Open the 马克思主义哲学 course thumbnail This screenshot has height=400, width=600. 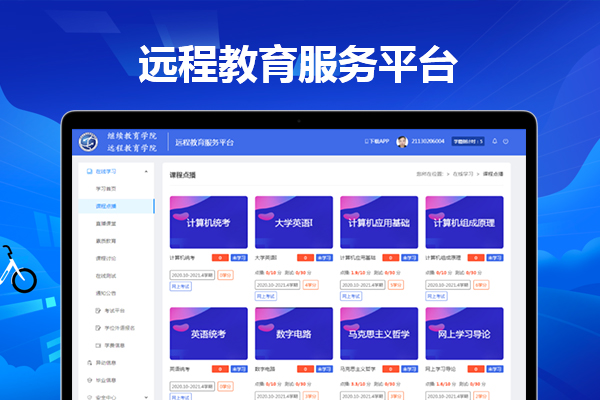pyautogui.click(x=379, y=333)
